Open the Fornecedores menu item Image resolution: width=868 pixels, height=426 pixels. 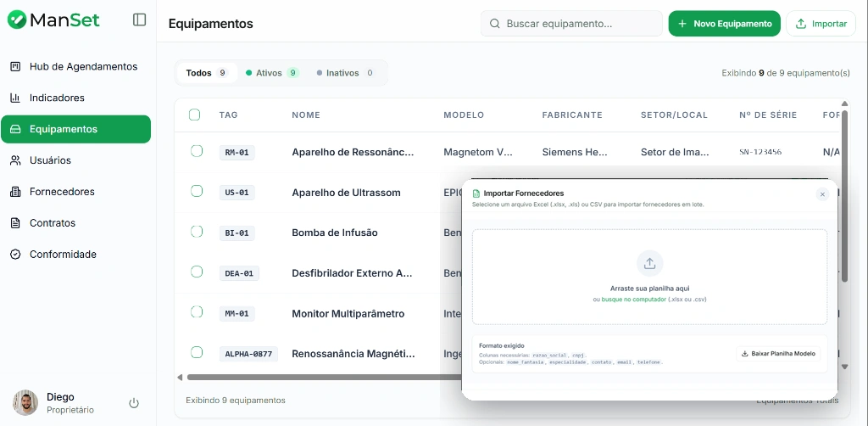[75, 192]
